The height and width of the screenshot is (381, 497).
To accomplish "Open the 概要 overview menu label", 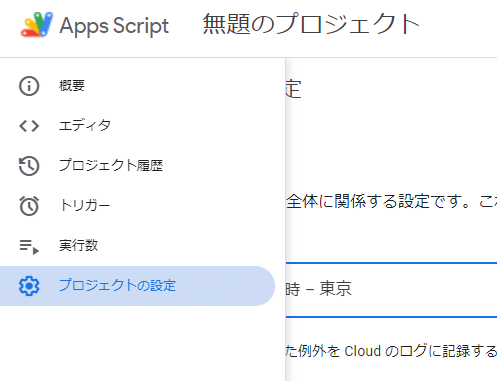I will pyautogui.click(x=72, y=86).
